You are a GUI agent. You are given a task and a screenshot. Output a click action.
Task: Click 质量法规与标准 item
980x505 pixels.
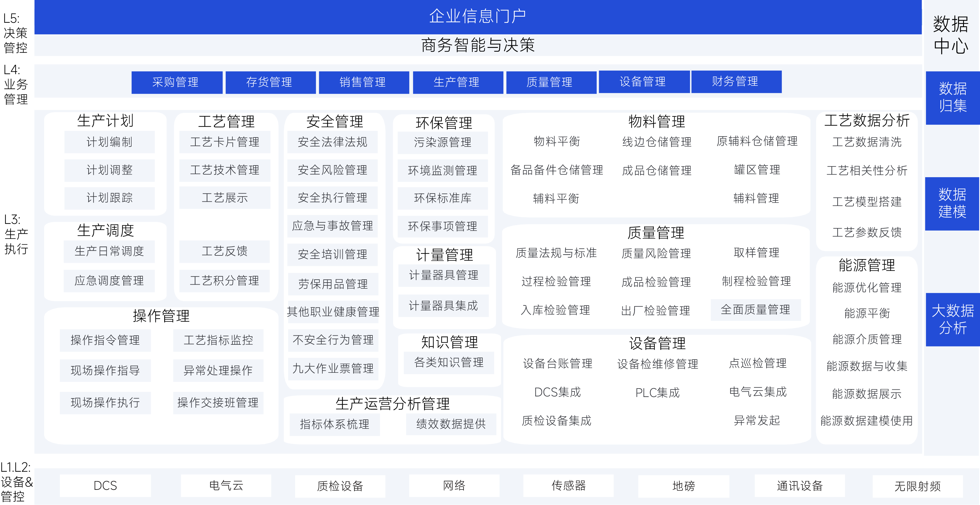point(556,253)
